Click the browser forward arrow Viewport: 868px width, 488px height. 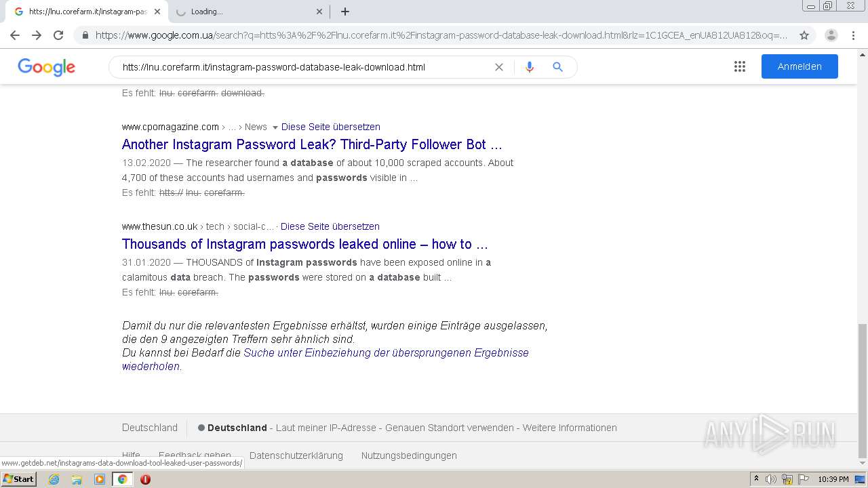[37, 35]
